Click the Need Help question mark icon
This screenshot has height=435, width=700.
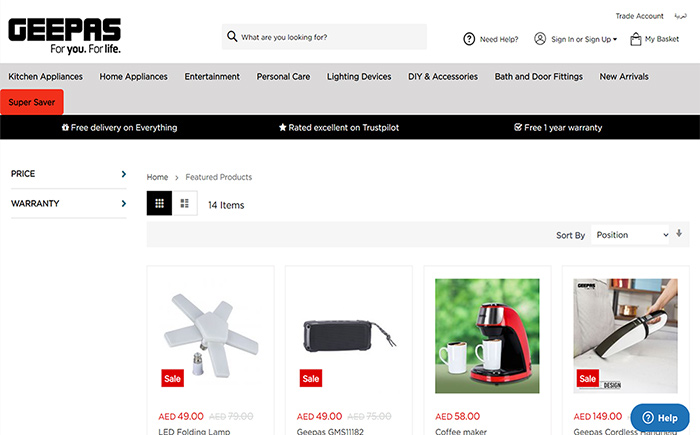[x=469, y=39]
